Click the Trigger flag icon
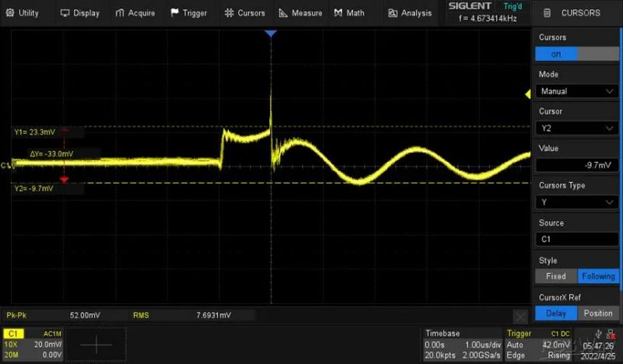Image resolution: width=623 pixels, height=364 pixels. tap(174, 12)
